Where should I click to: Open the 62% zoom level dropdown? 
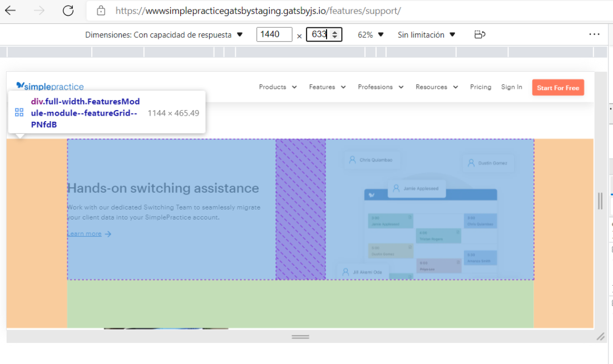370,34
